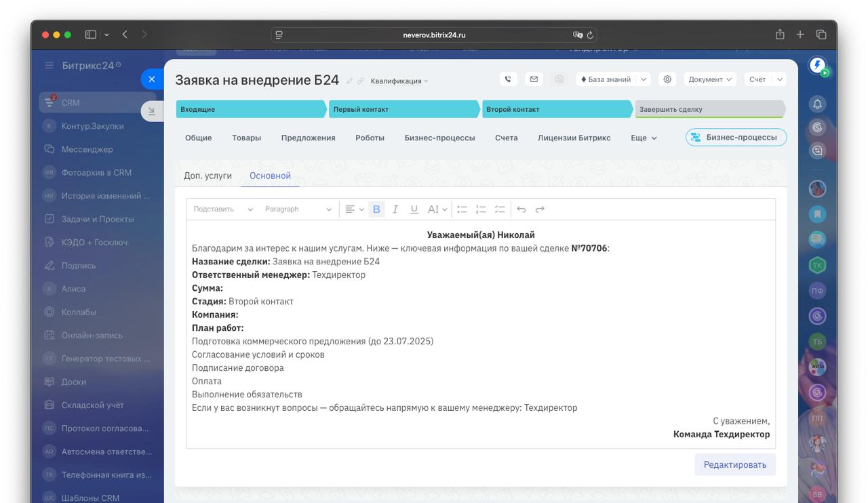Open the font size AI dropdown
This screenshot has width=868, height=503.
click(x=437, y=209)
